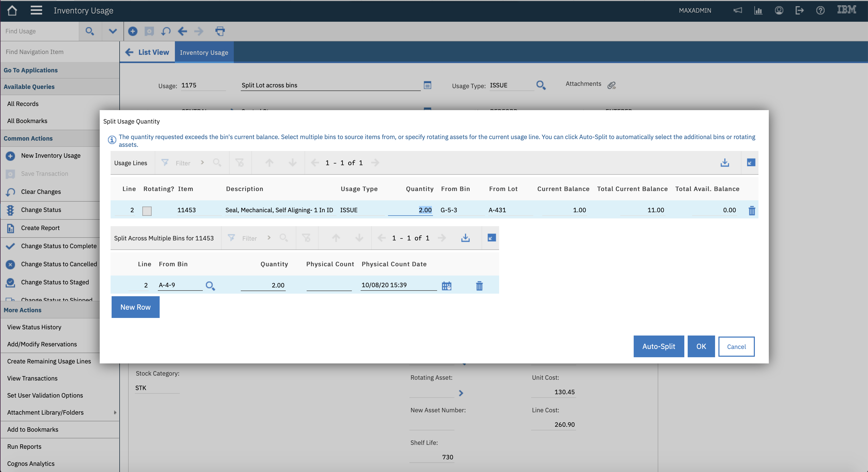Click the Quantity field showing 2.00 in usage line

(x=410, y=210)
